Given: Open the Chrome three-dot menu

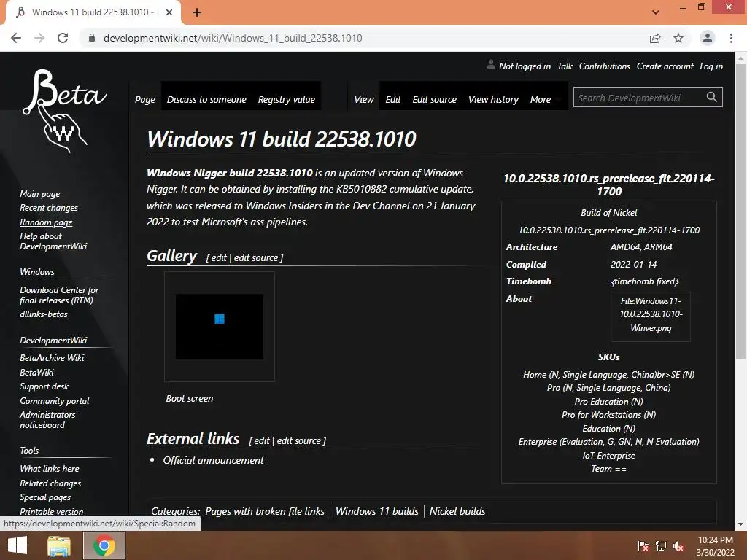Looking at the screenshot, I should [x=731, y=38].
